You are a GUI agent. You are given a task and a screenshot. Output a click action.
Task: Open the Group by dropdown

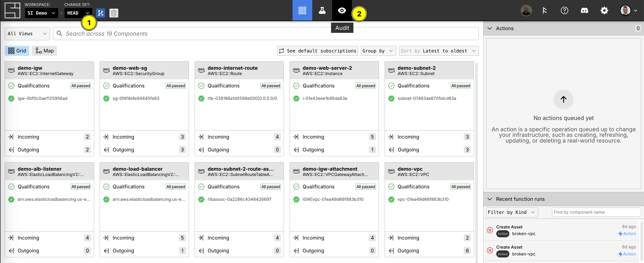coord(378,51)
